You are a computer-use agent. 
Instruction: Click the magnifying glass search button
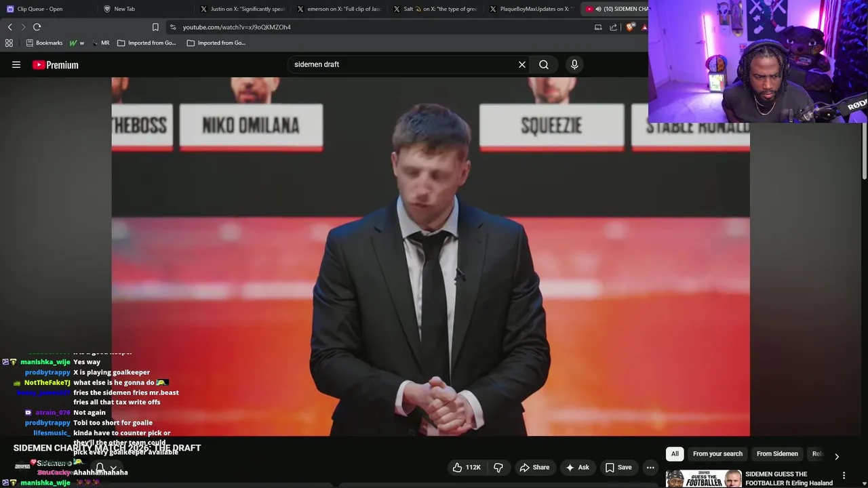544,64
